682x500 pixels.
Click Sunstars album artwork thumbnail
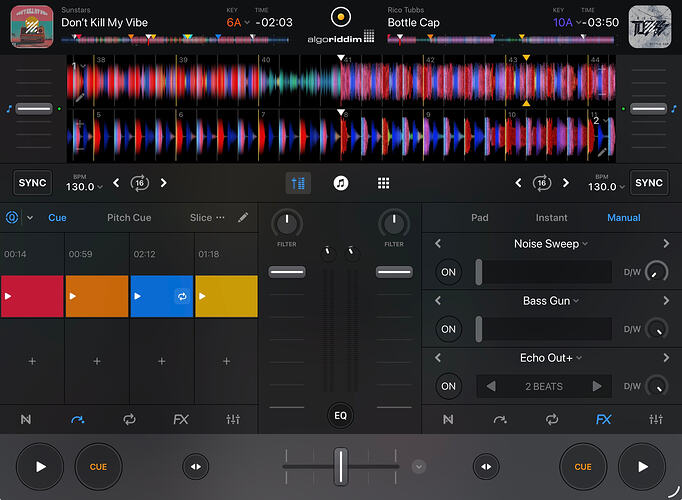point(32,27)
